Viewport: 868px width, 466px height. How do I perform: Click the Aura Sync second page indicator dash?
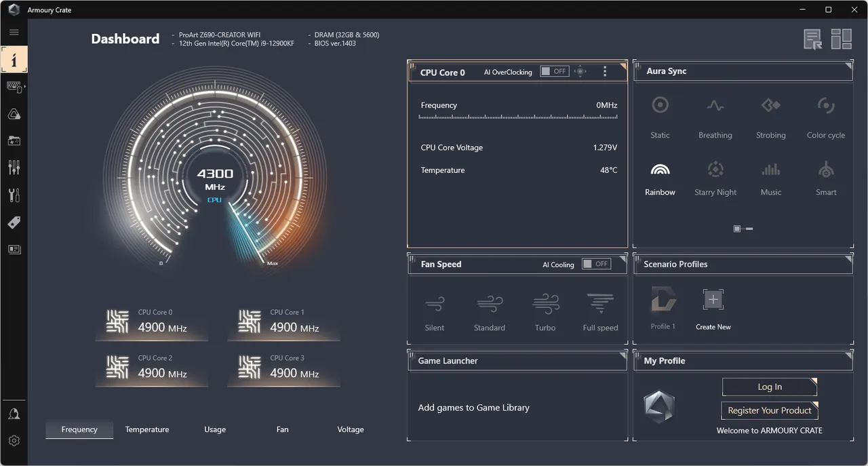[x=749, y=229]
